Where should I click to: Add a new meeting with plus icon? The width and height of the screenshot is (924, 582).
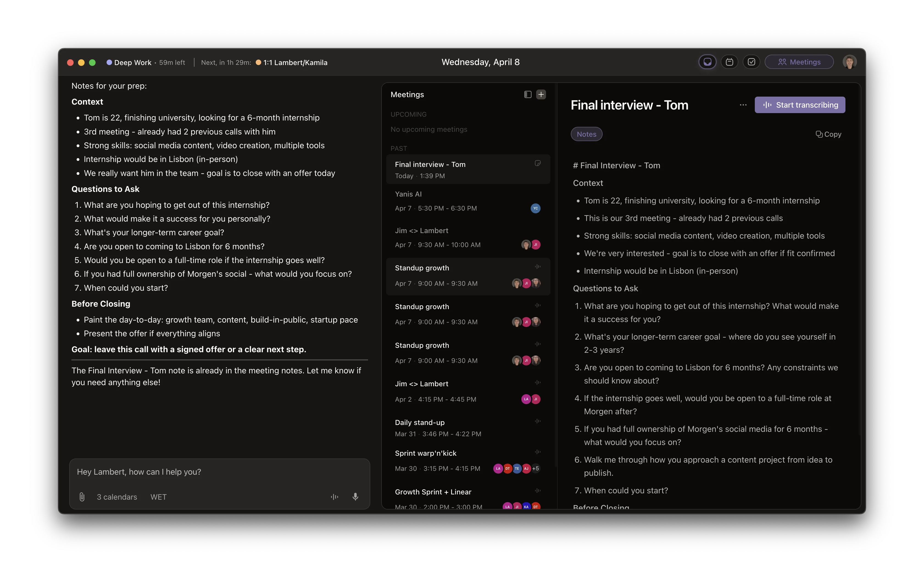(x=541, y=95)
